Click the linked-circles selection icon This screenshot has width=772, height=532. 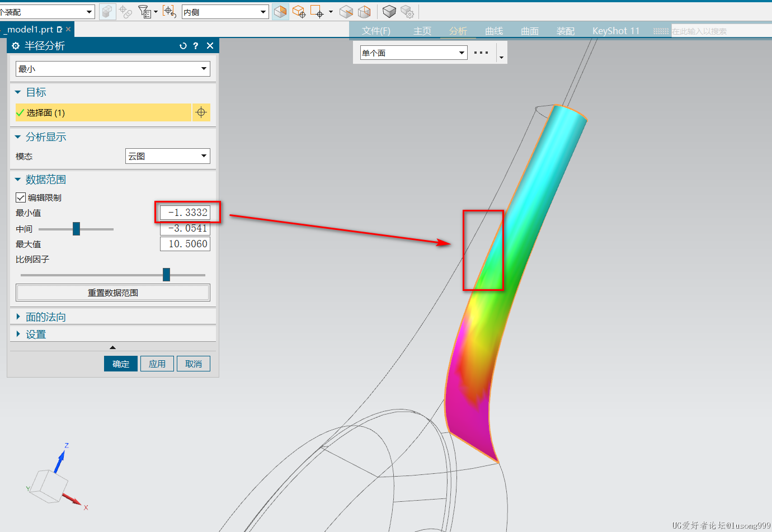coord(125,12)
